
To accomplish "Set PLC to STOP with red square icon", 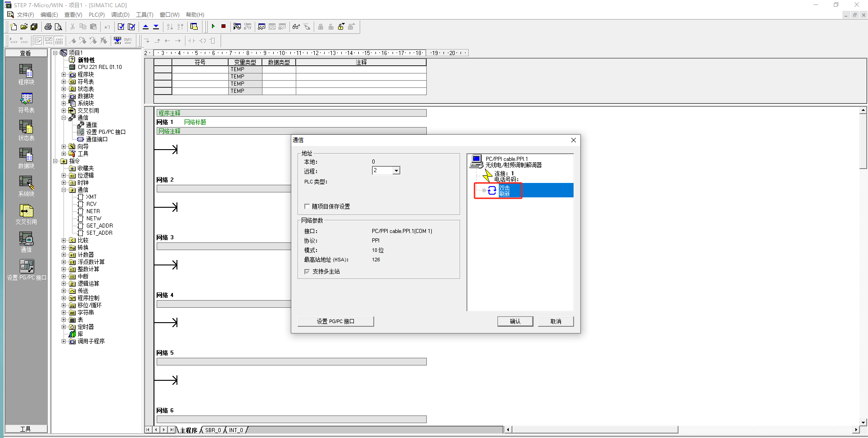I will pos(223,27).
